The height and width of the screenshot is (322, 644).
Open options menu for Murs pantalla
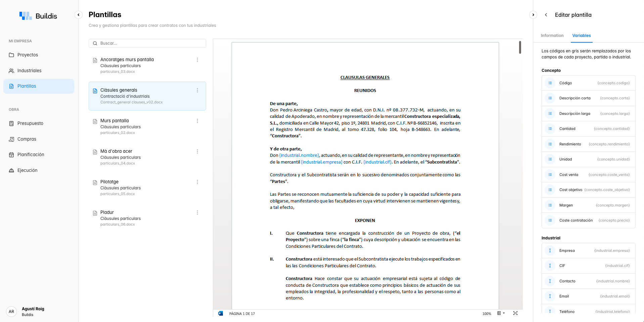pos(197,121)
